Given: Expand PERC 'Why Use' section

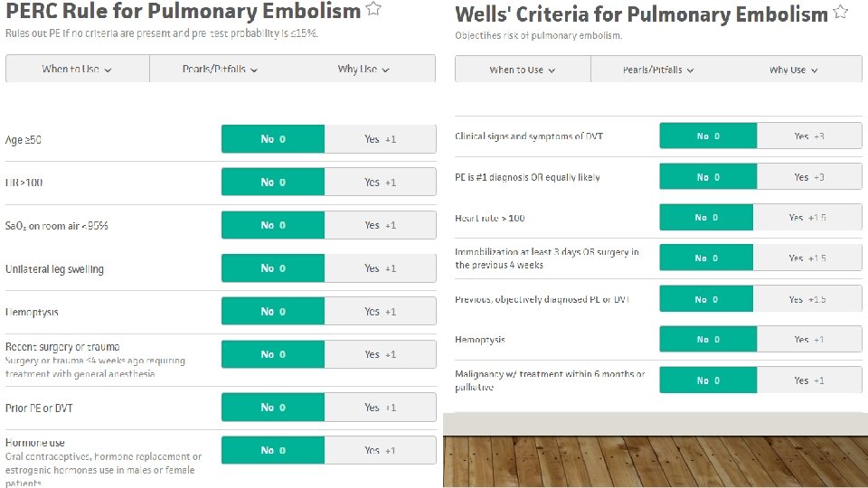Looking at the screenshot, I should pyautogui.click(x=363, y=69).
